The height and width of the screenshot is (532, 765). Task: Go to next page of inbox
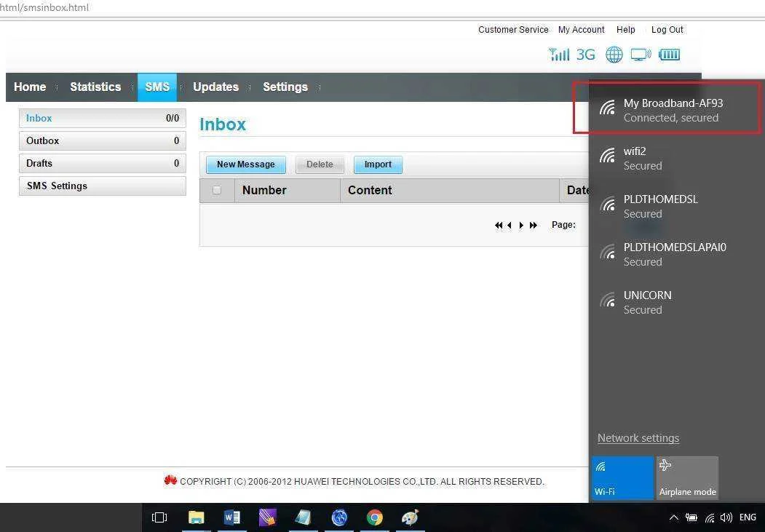point(521,226)
